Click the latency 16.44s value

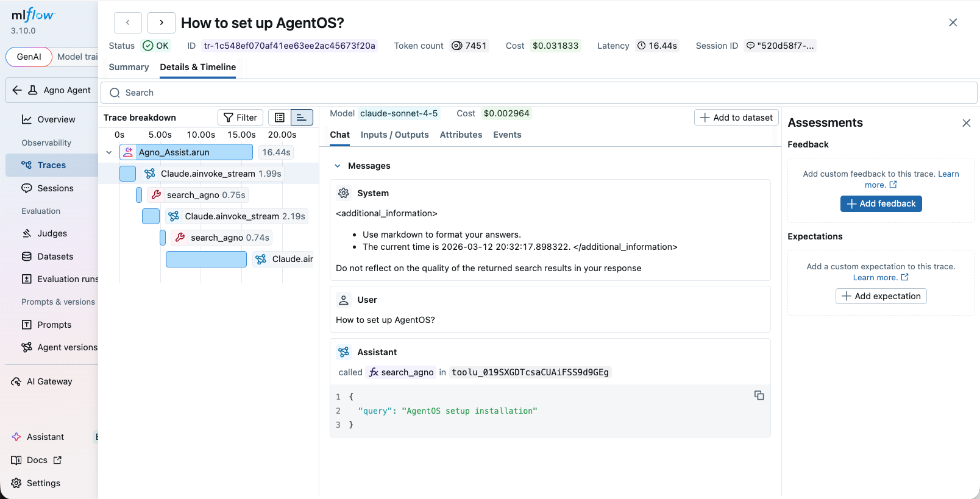coord(657,46)
